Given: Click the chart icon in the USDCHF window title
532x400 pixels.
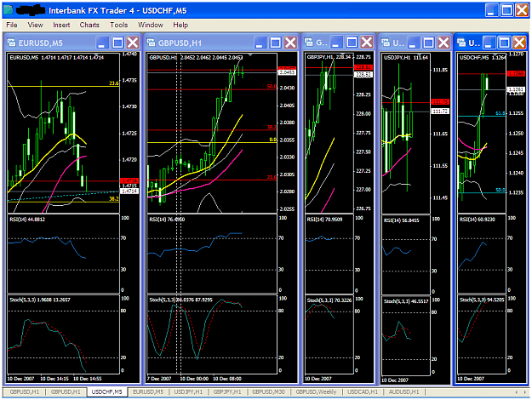Looking at the screenshot, I should coord(461,43).
